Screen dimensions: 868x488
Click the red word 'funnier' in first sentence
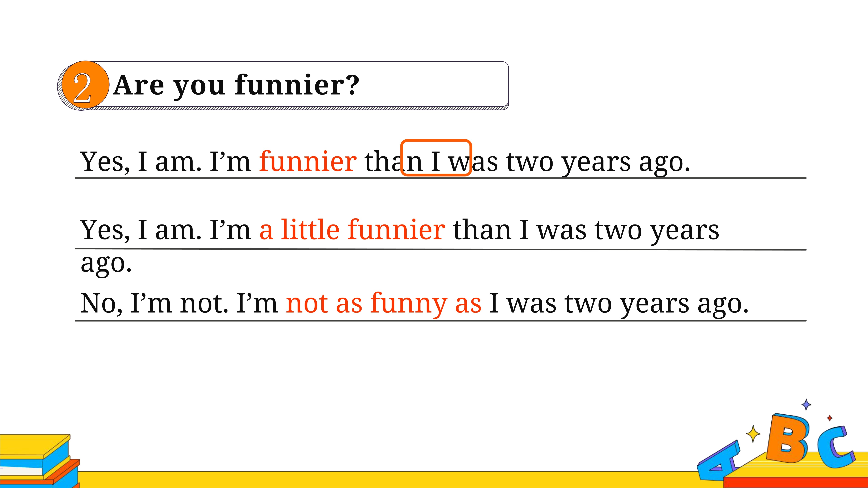[308, 161]
